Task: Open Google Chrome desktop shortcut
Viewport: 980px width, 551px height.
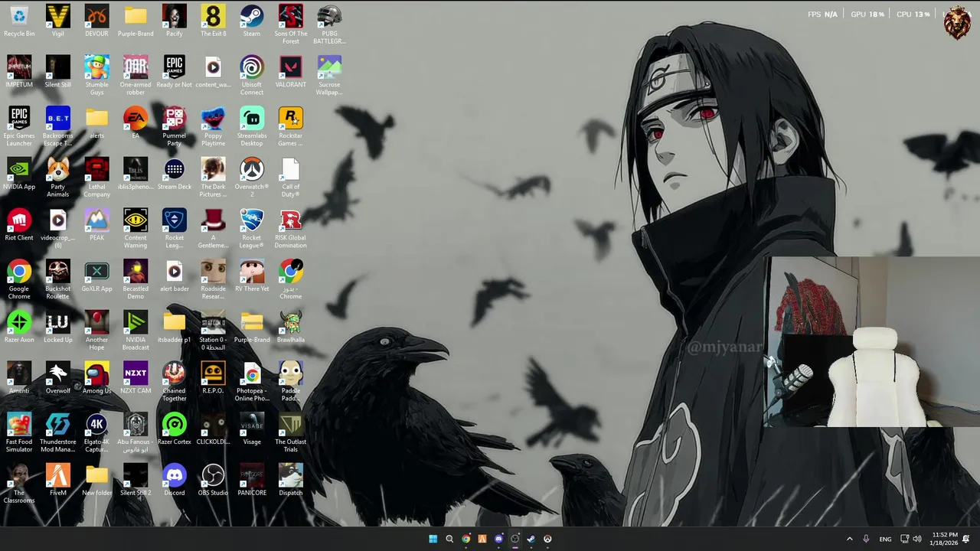Action: coord(19,280)
